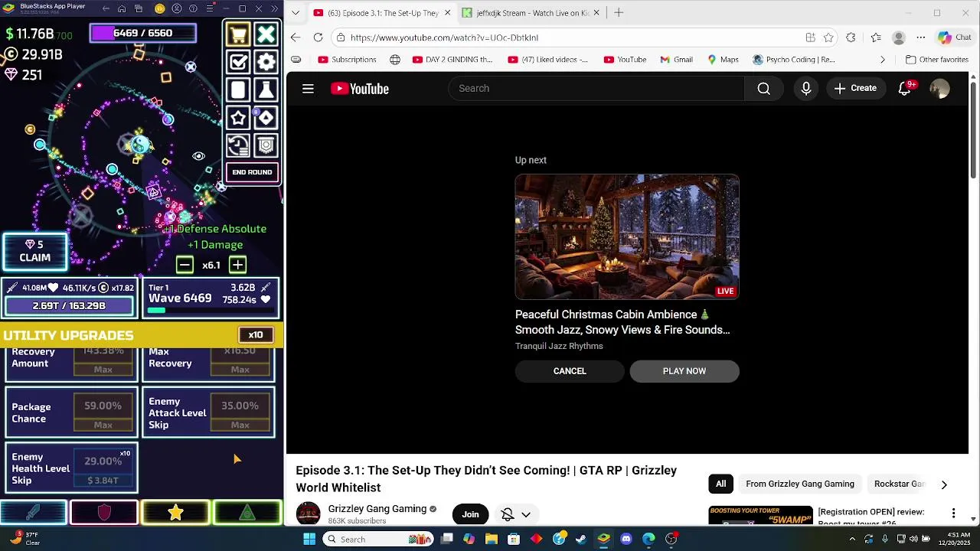Open BlueStacks hamburger menu
This screenshot has height=551, width=980.
click(210, 9)
